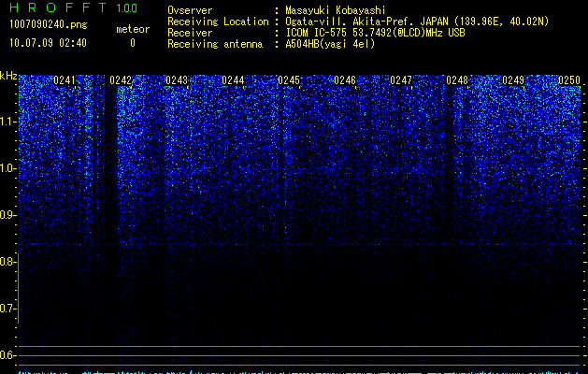Click antenna text A504HB(yagi 4el)
The width and height of the screenshot is (588, 374).
pos(330,44)
